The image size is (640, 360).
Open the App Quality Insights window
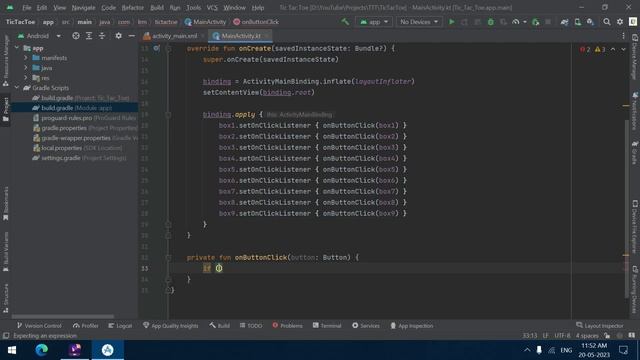171,326
